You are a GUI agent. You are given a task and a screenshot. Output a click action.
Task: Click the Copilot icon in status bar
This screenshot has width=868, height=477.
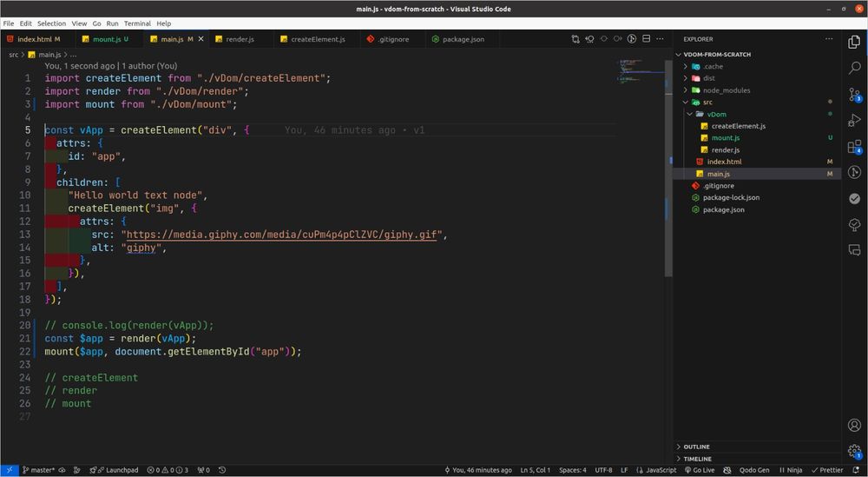point(727,470)
